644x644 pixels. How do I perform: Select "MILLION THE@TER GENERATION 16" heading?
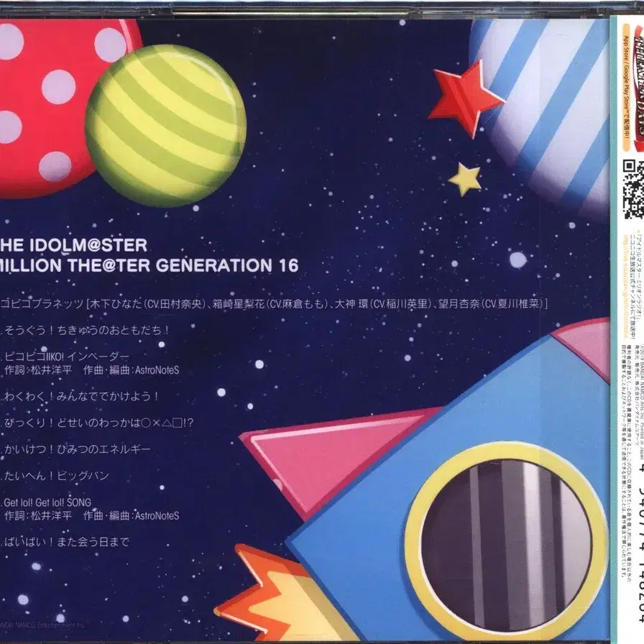pyautogui.click(x=149, y=266)
